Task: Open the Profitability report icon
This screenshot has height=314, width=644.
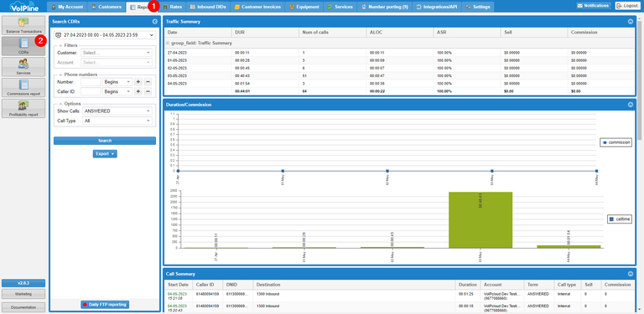Action: click(x=23, y=108)
